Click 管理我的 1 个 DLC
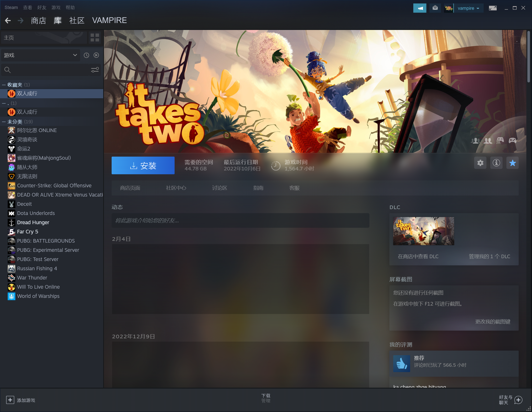The width and height of the screenshot is (532, 412). pyautogui.click(x=489, y=256)
